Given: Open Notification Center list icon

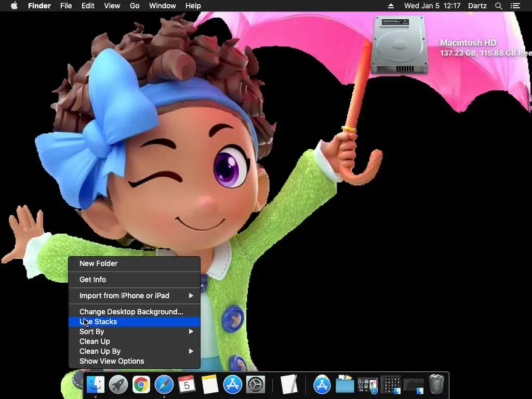Looking at the screenshot, I should click(x=515, y=6).
